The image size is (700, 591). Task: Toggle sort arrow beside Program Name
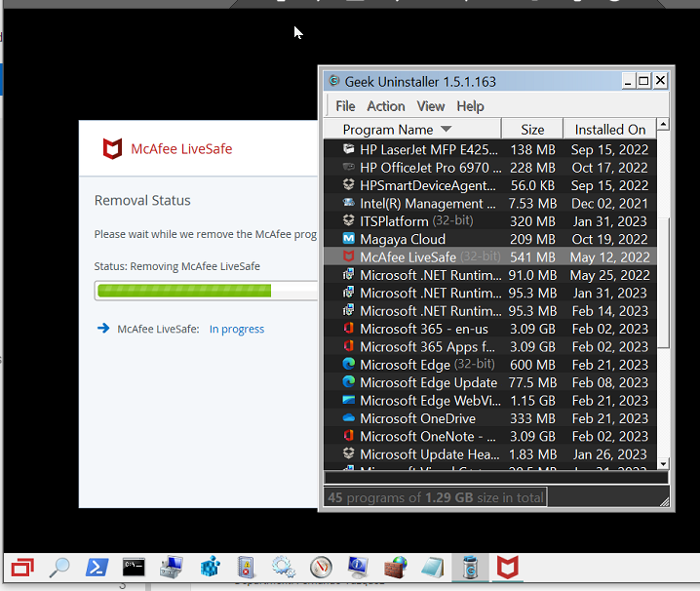pyautogui.click(x=446, y=129)
